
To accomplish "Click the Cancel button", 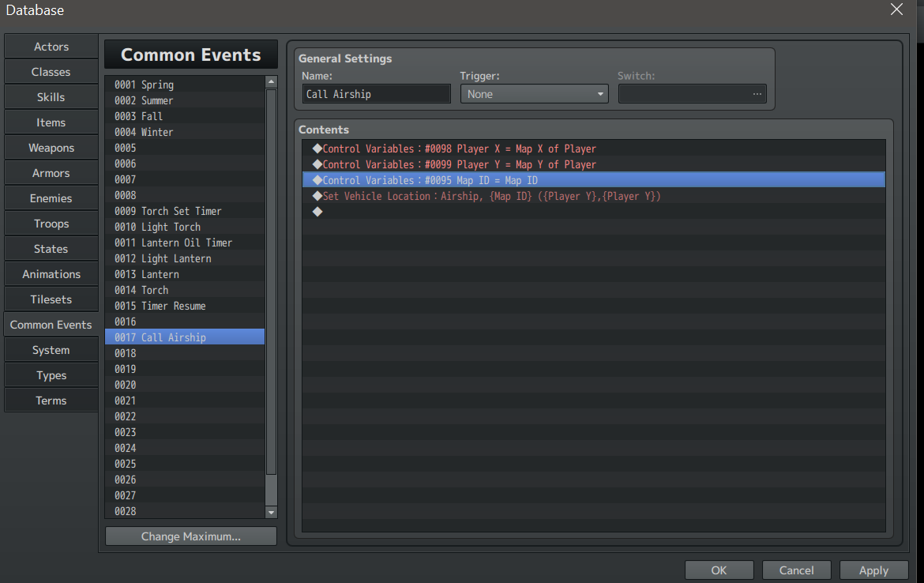I will click(796, 570).
